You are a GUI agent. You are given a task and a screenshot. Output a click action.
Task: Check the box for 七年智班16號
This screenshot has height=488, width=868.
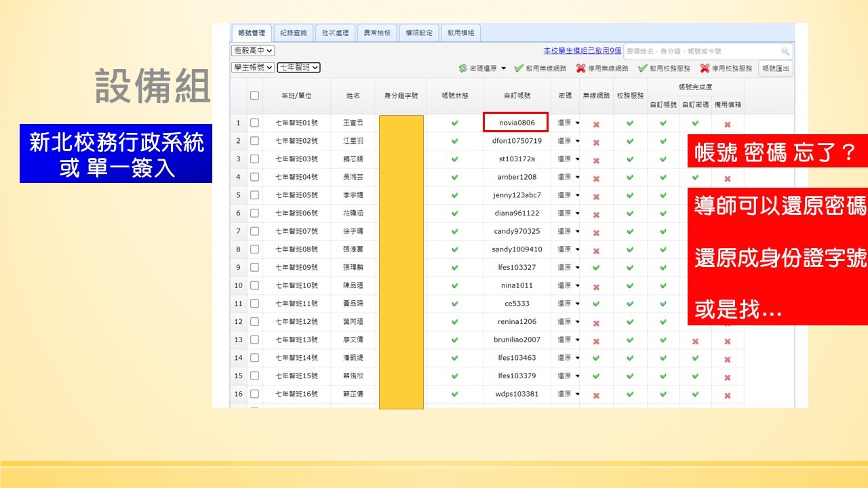coord(254,393)
